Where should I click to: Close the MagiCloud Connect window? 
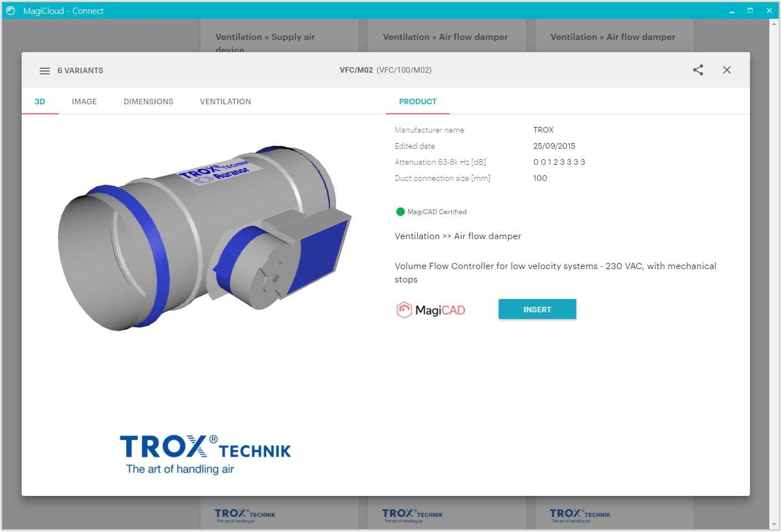pyautogui.click(x=769, y=11)
